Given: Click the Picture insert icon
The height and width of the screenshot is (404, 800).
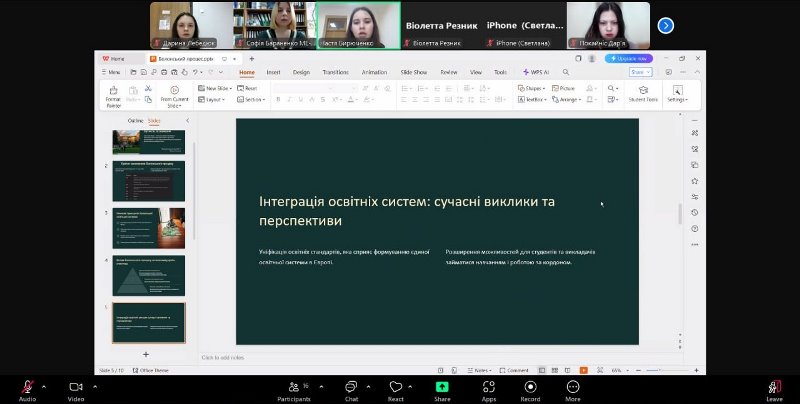Looking at the screenshot, I should click(563, 88).
